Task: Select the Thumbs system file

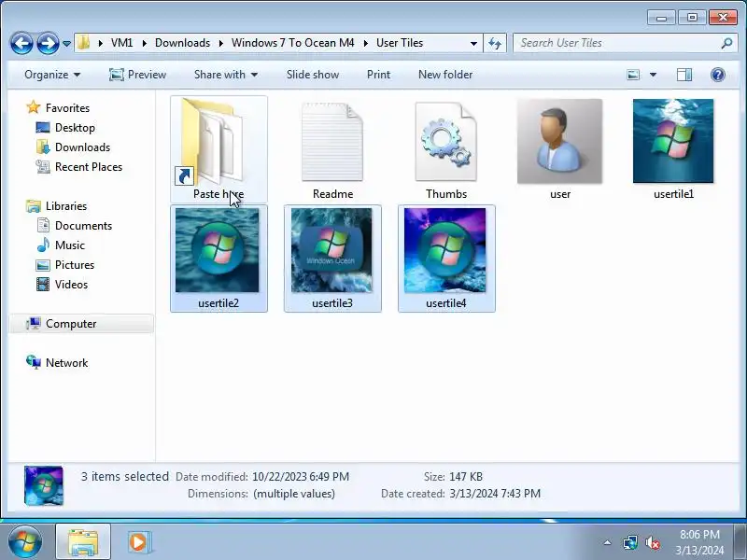Action: click(446, 149)
